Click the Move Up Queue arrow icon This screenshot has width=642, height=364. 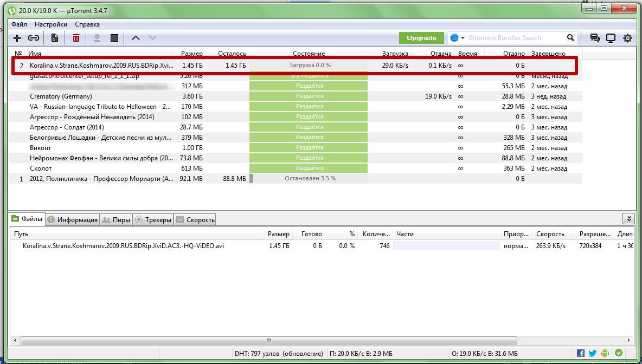click(136, 38)
